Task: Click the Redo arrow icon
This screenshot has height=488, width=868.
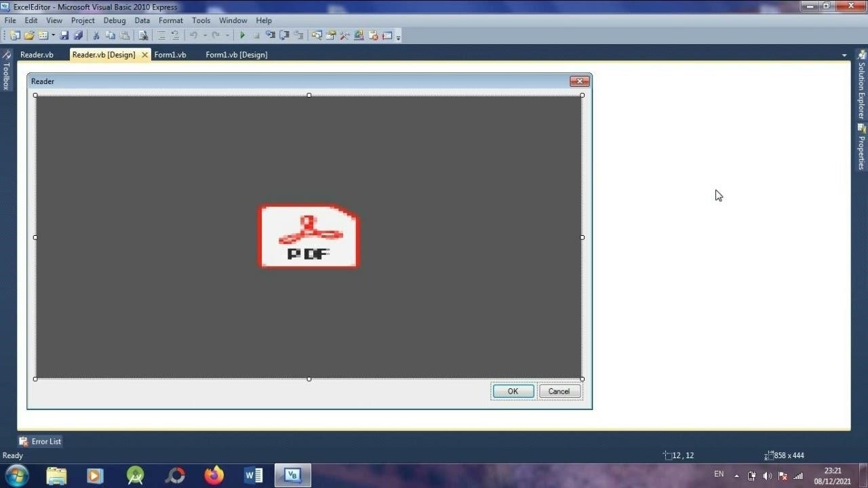Action: [x=216, y=35]
